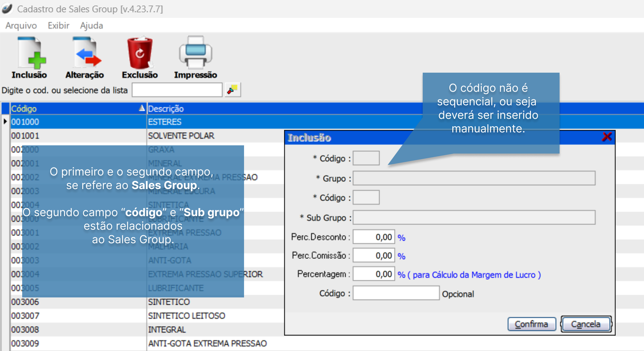Click the Alteração edit icon

click(86, 53)
